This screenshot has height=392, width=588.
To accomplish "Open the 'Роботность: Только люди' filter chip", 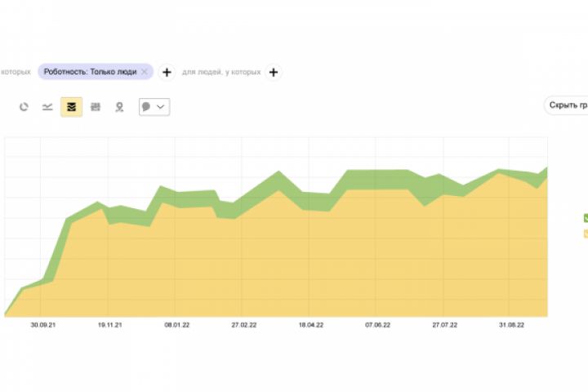I will 90,72.
